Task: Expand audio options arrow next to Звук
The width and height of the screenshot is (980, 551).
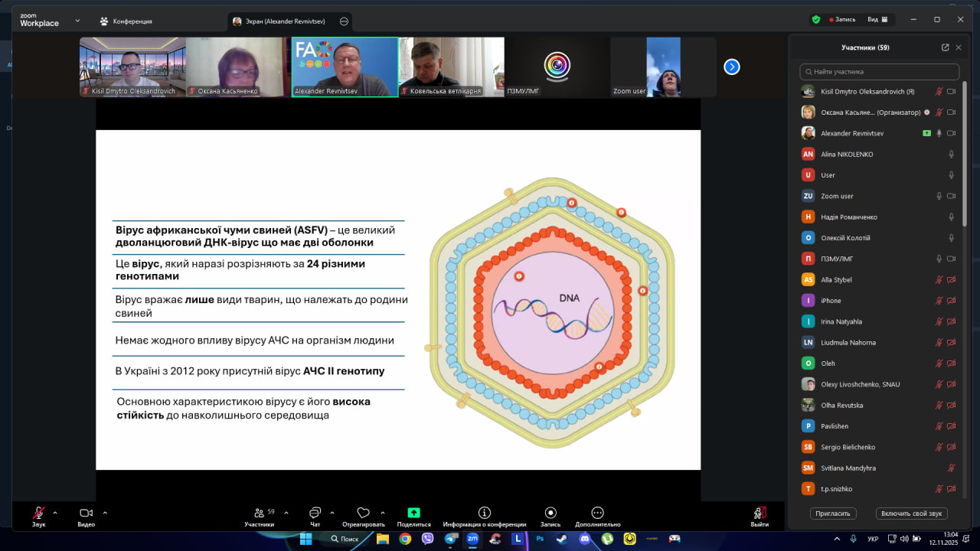Action: (55, 513)
